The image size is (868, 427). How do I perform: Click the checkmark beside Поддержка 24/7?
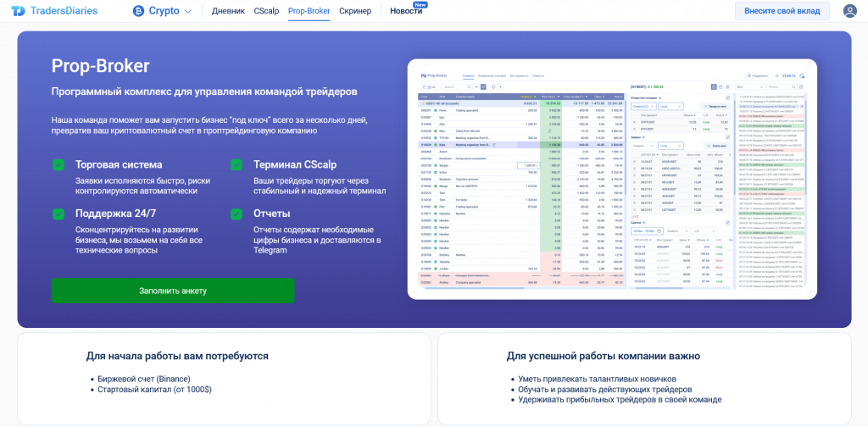click(x=58, y=213)
